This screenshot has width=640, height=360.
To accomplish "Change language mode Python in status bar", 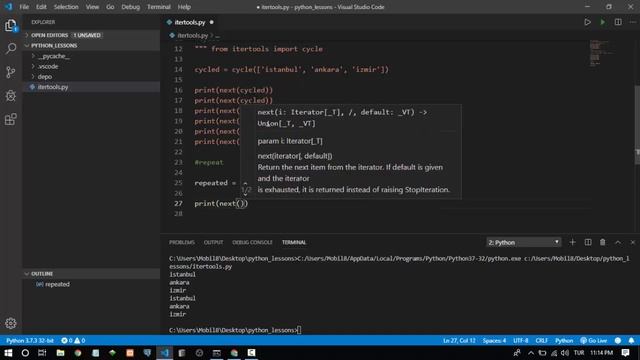I will (x=564, y=340).
